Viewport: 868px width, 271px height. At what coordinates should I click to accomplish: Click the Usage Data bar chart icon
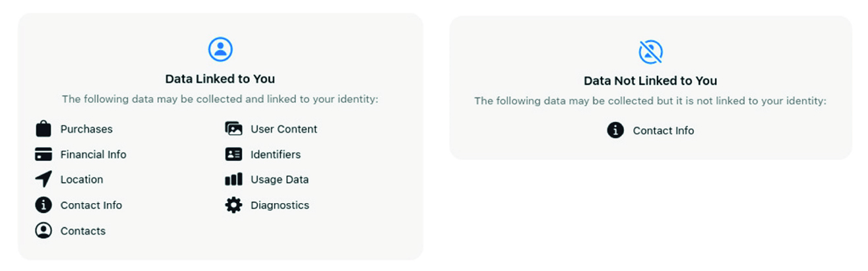(233, 179)
